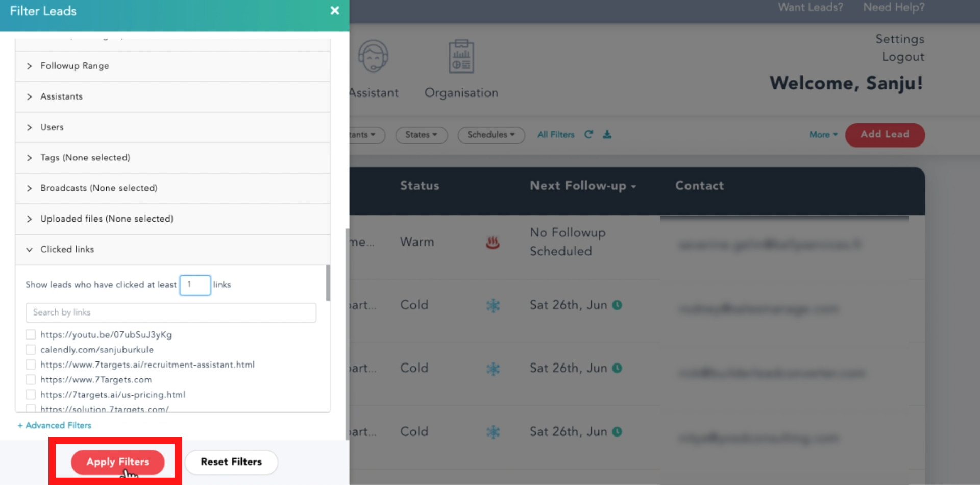Click the first Cold snowflake icon
The width and height of the screenshot is (980, 485).
[x=493, y=305]
